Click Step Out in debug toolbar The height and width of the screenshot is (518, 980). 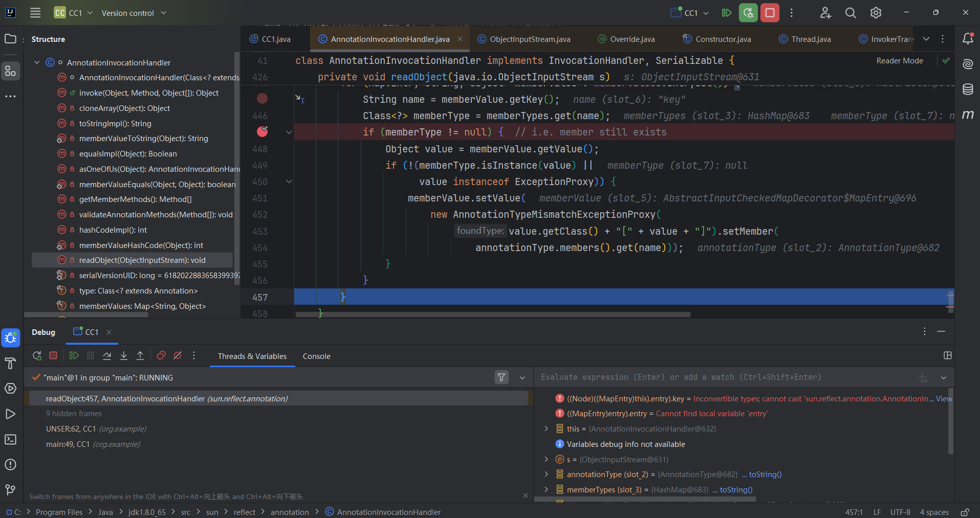click(x=140, y=356)
